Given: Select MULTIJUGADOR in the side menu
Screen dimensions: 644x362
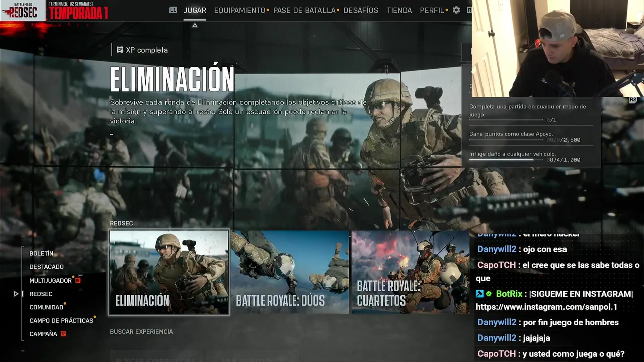Looking at the screenshot, I should click(x=50, y=281).
